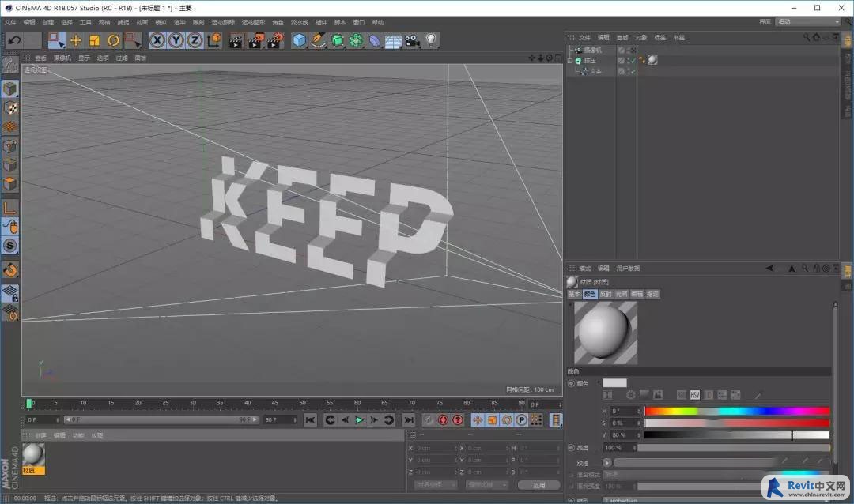854x504 pixels.
Task: Click the V value brightness slider bar
Action: 737,434
